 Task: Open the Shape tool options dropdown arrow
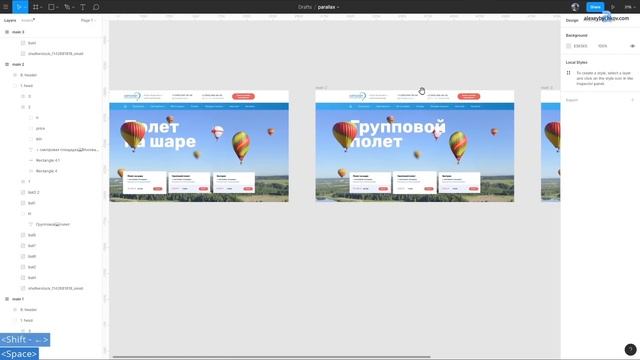tap(57, 7)
